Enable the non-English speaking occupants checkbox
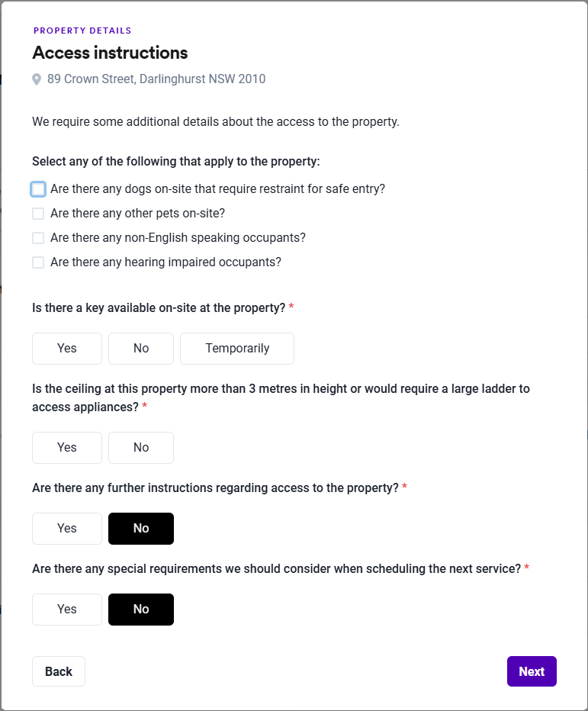The height and width of the screenshot is (711, 588). pos(38,238)
